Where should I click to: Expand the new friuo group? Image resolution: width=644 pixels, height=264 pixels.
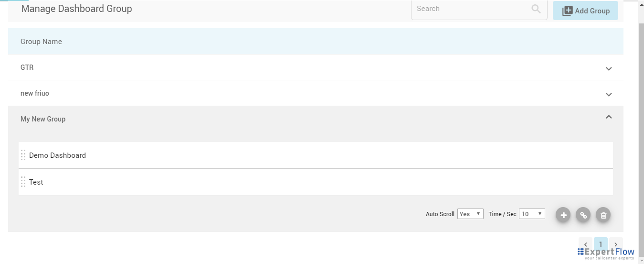pyautogui.click(x=609, y=94)
